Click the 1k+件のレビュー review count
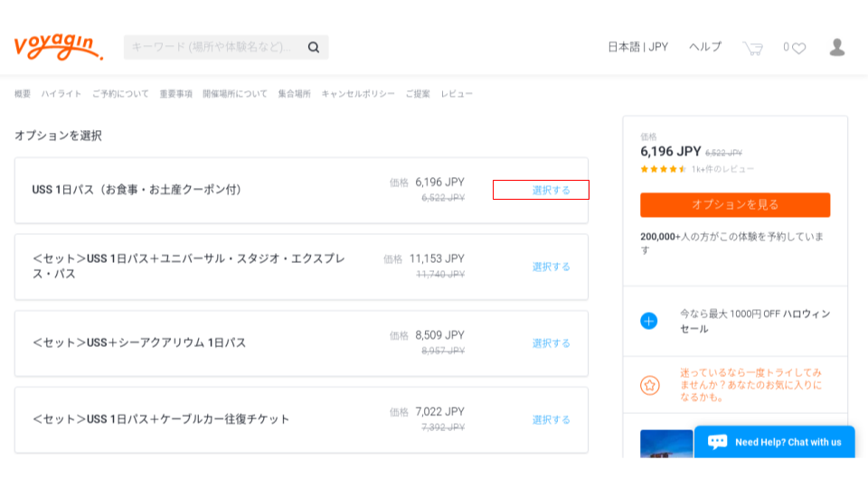This screenshot has height=488, width=868. click(x=722, y=169)
